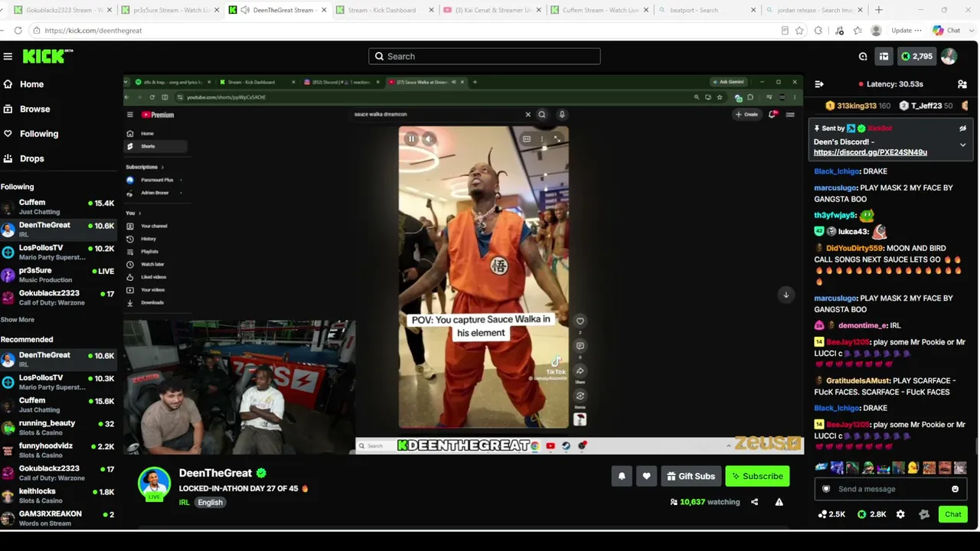Click GratitudeIsAMust username in chat
Image resolution: width=980 pixels, height=551 pixels.
pyautogui.click(x=852, y=380)
